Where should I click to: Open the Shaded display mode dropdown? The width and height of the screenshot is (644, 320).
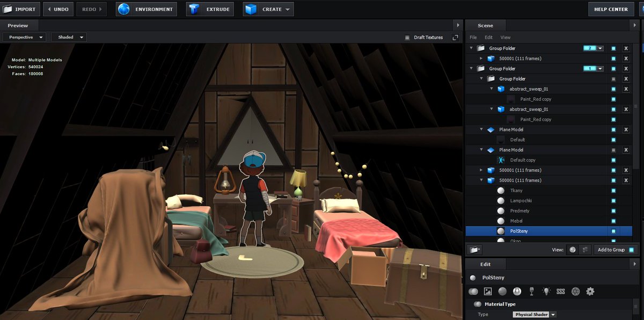(x=69, y=37)
